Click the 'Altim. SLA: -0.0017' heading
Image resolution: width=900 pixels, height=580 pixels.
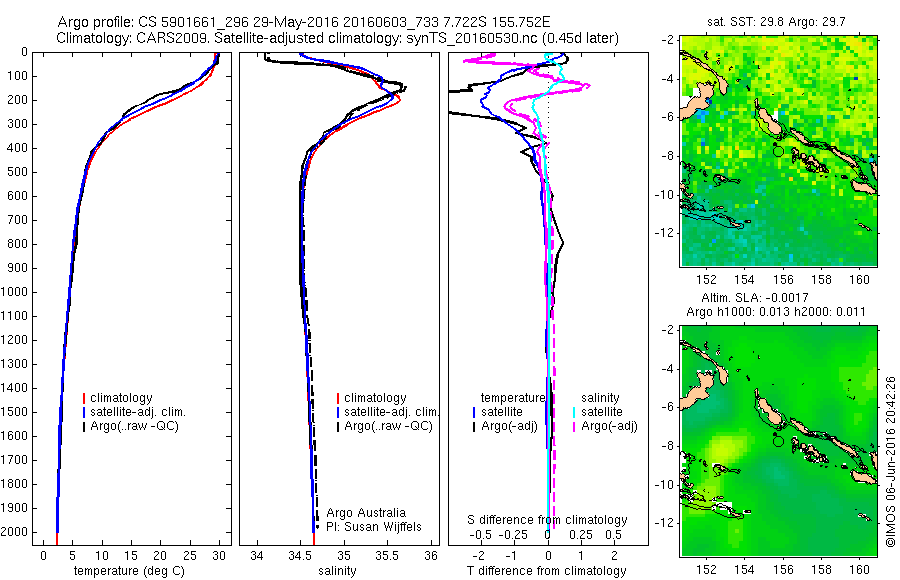[755, 297]
